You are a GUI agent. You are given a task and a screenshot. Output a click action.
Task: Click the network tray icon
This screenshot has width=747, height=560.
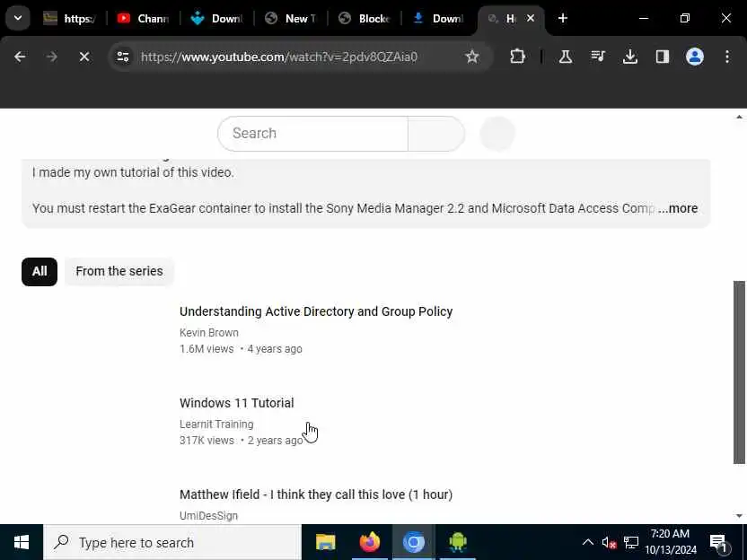[631, 542]
